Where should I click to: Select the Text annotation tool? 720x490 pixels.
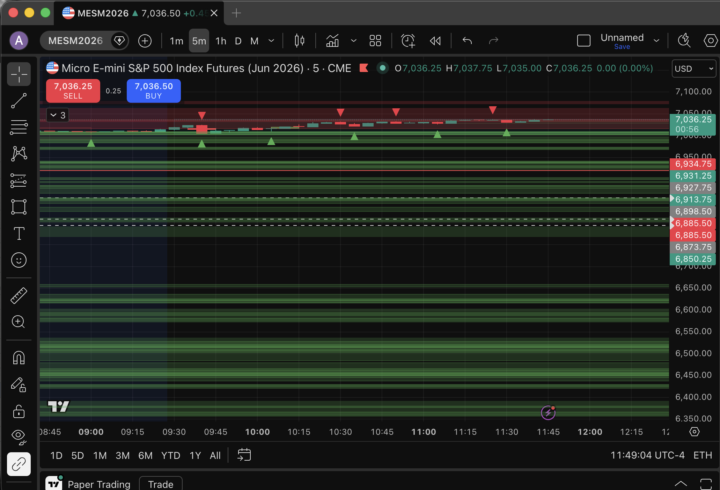coord(19,233)
